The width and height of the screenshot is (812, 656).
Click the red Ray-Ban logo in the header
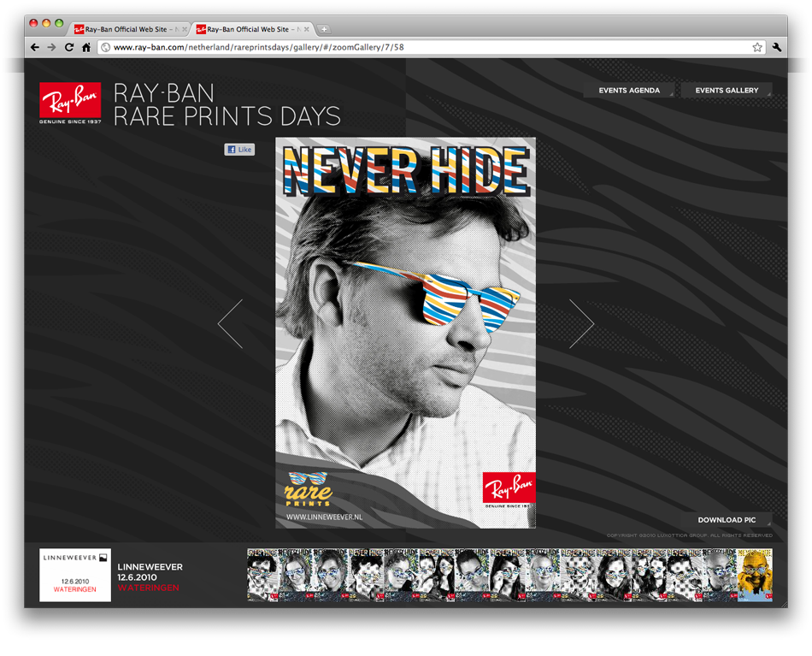70,103
